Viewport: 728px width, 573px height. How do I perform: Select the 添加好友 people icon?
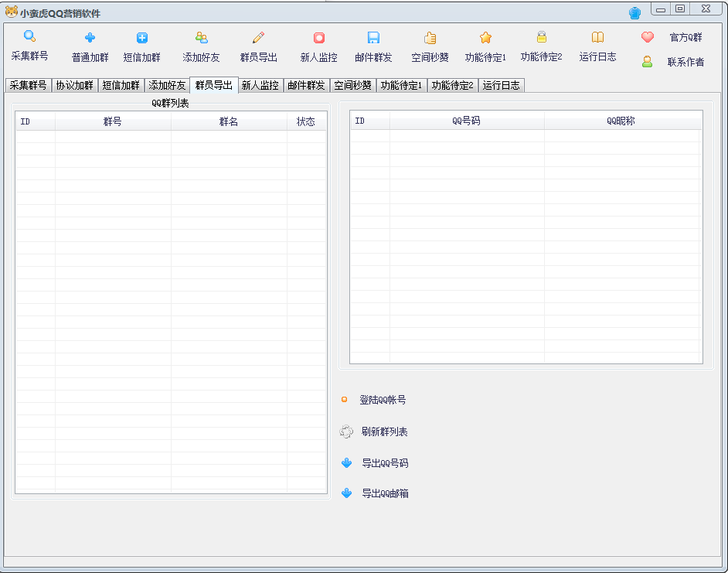pyautogui.click(x=201, y=38)
